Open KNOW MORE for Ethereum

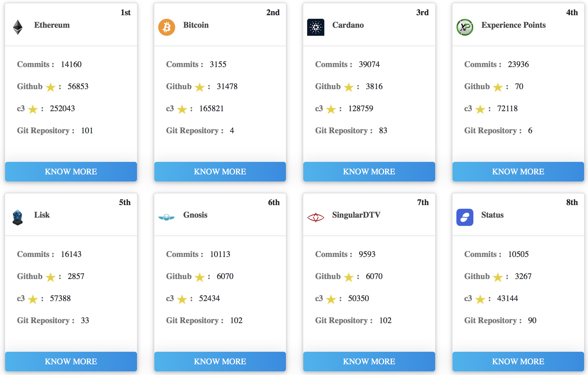coord(71,172)
